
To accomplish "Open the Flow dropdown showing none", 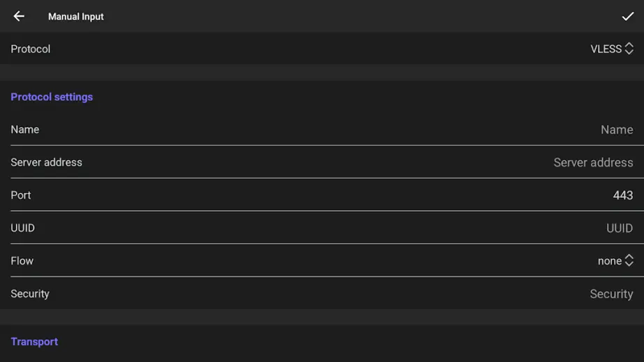I will [x=615, y=260].
